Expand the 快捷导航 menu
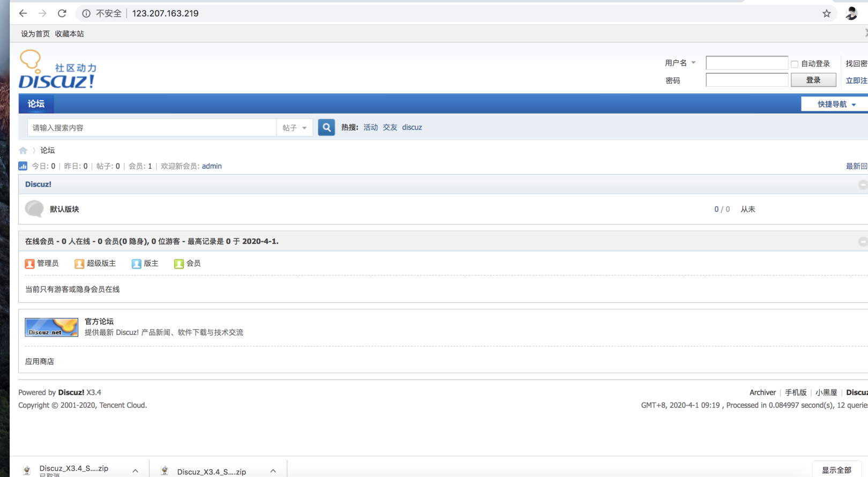 click(835, 104)
